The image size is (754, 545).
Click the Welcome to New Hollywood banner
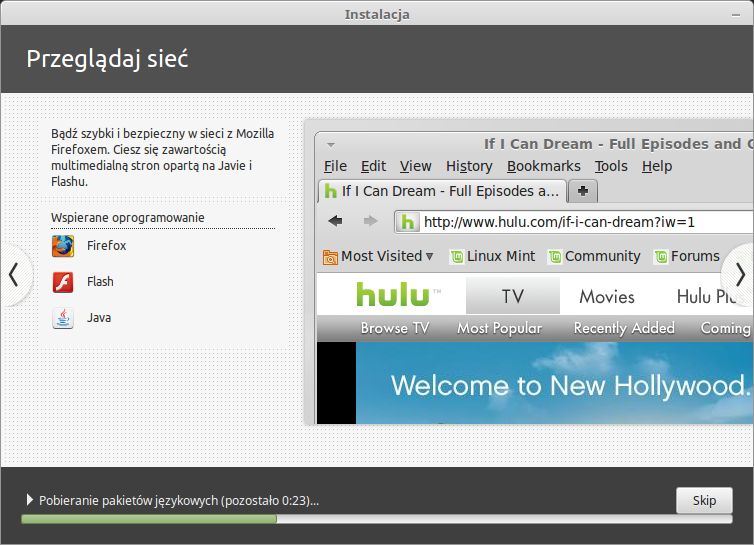[x=554, y=383]
